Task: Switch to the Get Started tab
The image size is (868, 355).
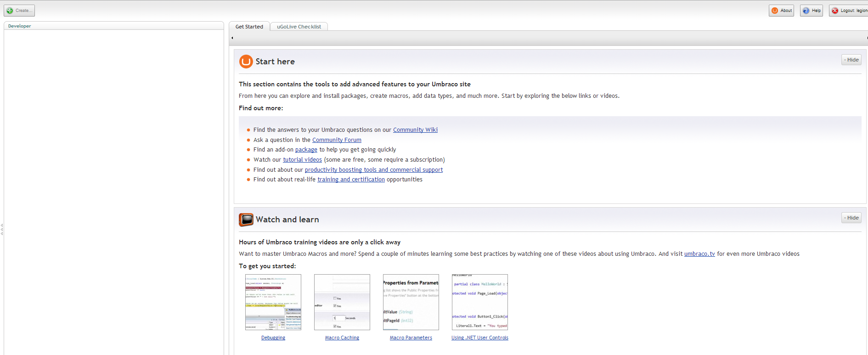Action: pos(249,27)
